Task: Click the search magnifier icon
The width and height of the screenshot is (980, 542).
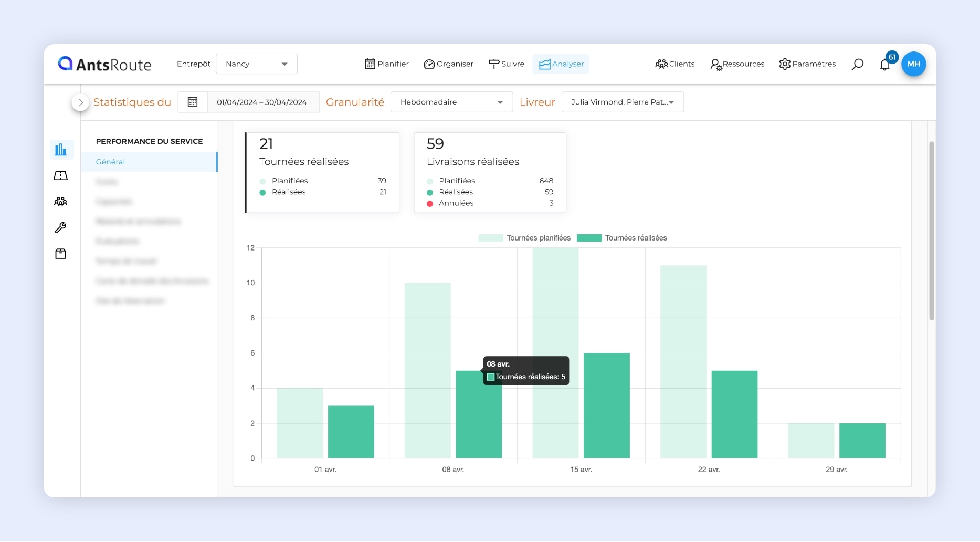Action: [857, 64]
